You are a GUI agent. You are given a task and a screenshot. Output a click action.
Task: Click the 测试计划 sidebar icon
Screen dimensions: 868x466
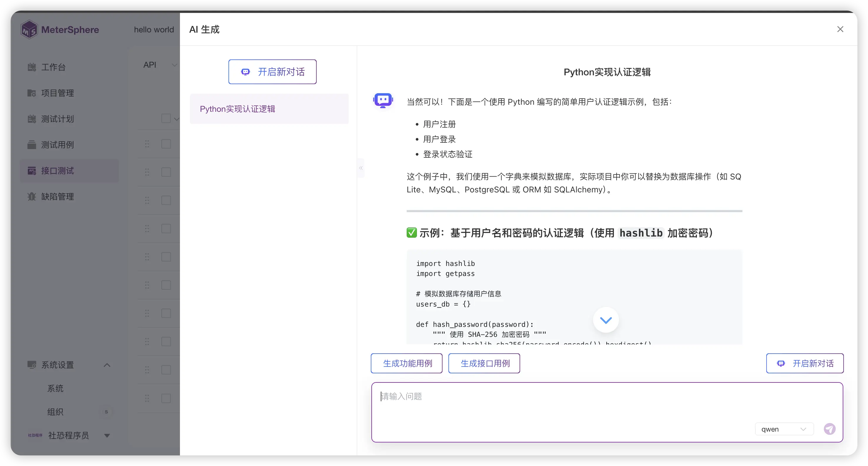pyautogui.click(x=32, y=119)
